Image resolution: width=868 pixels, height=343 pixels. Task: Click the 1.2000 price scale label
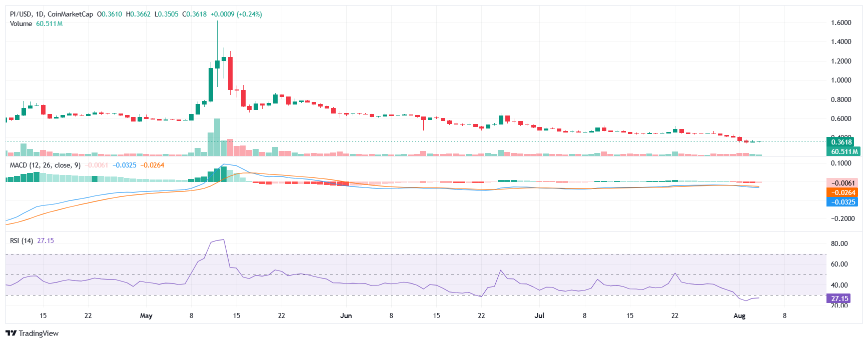(841, 61)
